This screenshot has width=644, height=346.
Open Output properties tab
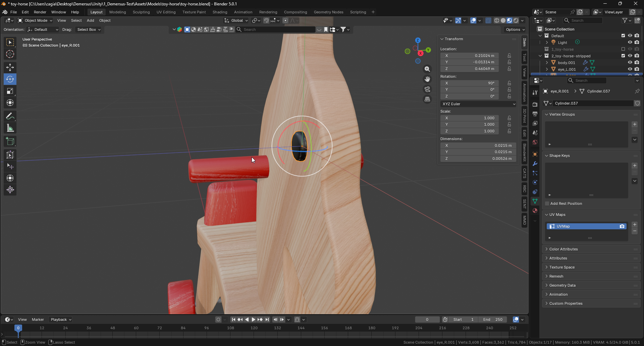point(535,114)
